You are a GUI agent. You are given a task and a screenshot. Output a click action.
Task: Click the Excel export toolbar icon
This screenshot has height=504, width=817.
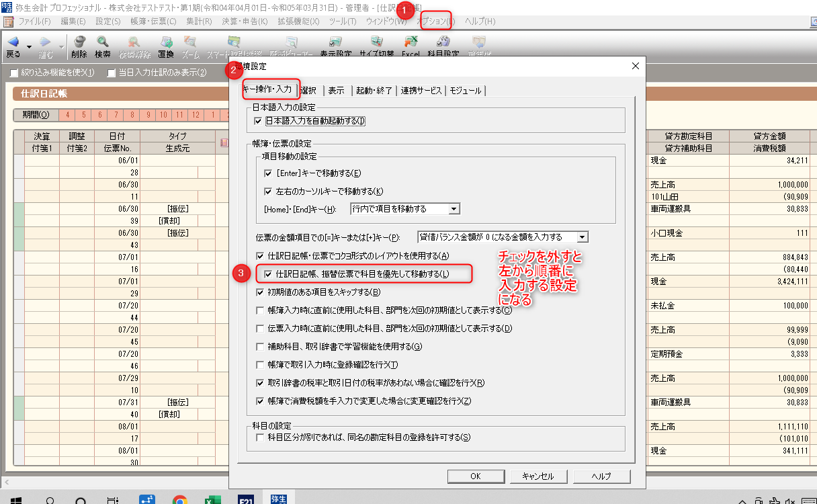point(411,46)
